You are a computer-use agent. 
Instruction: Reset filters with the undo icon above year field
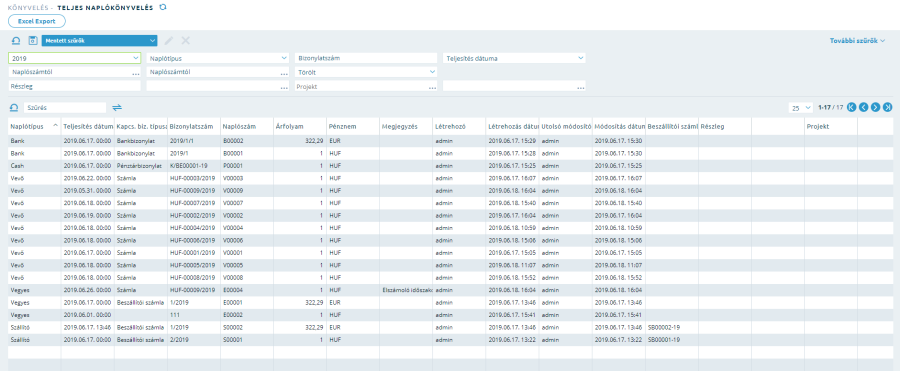click(16, 41)
